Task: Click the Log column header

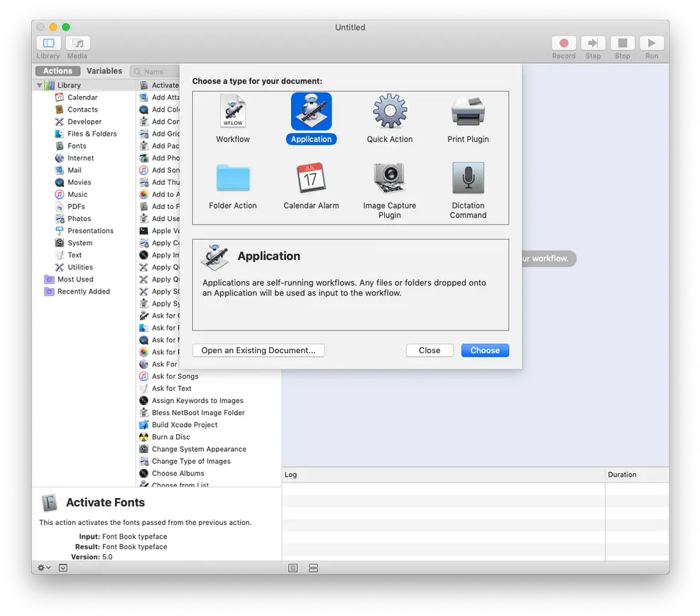Action: tap(443, 475)
